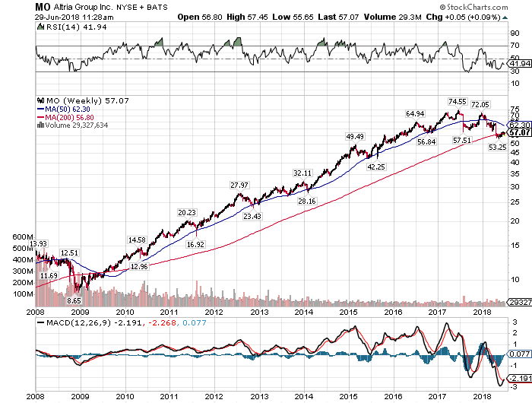Click the RSI(14) 41.94 label

[x=76, y=27]
